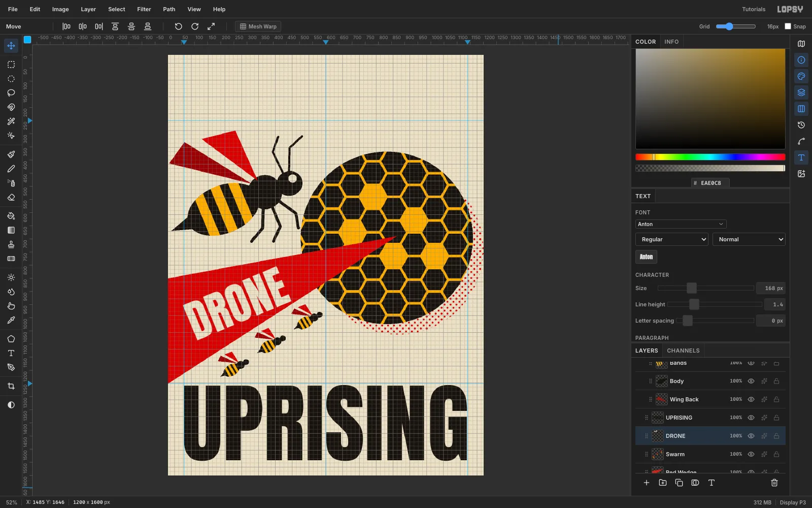Click the Undo arrow in the toolbar
The width and height of the screenshot is (812, 508).
pyautogui.click(x=179, y=26)
